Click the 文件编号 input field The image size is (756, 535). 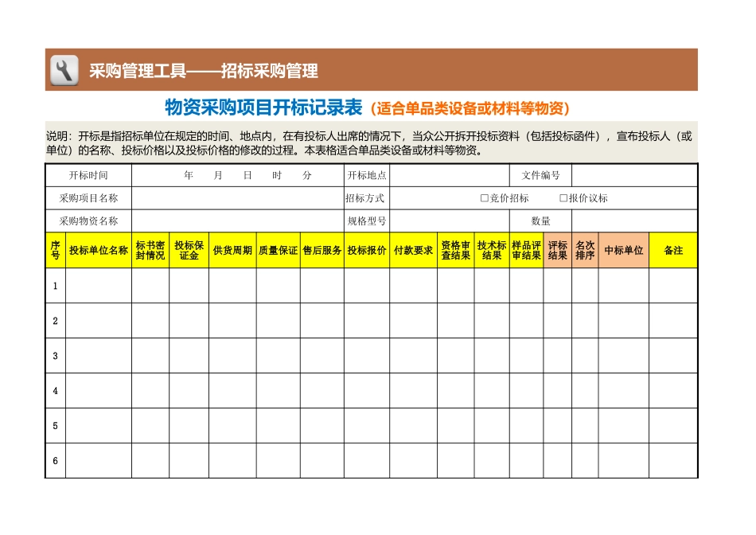pyautogui.click(x=633, y=175)
